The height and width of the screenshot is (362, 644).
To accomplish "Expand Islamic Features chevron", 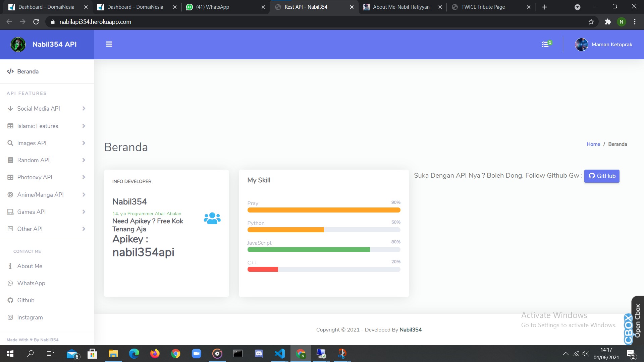I will (x=84, y=126).
